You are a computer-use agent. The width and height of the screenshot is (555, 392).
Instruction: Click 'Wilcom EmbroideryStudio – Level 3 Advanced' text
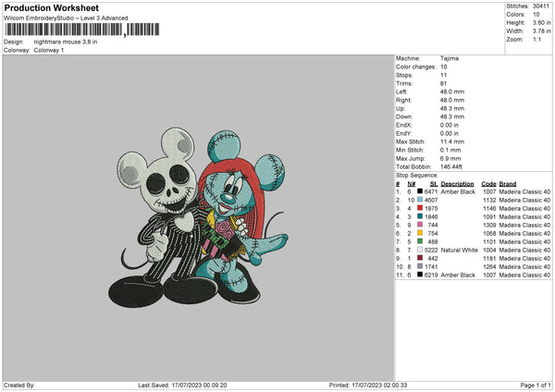tap(66, 18)
